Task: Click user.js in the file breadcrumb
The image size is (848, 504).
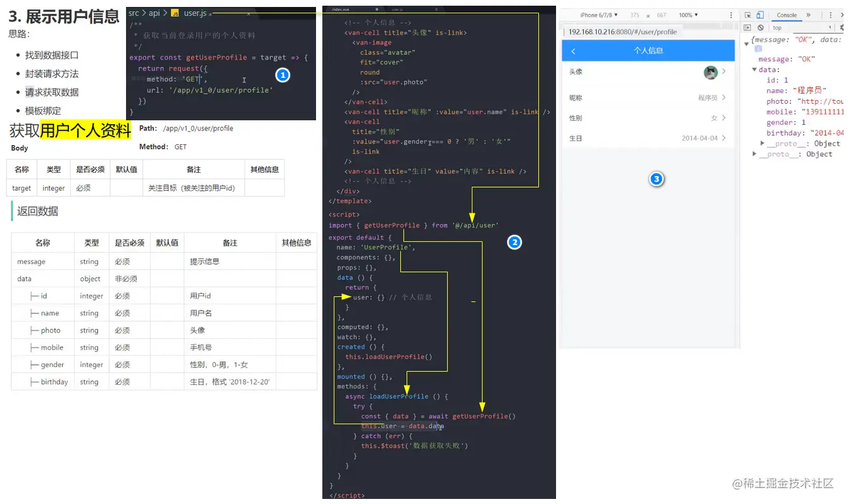Action: [x=196, y=13]
